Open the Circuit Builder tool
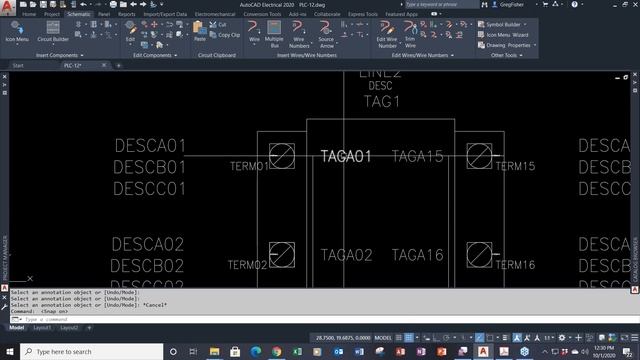The height and width of the screenshot is (360, 640). pos(53,32)
